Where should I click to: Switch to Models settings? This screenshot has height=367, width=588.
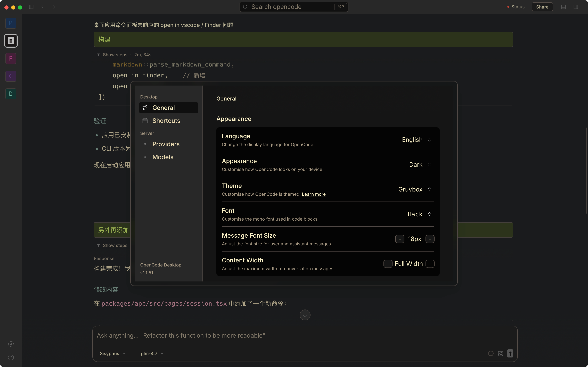pyautogui.click(x=168, y=157)
